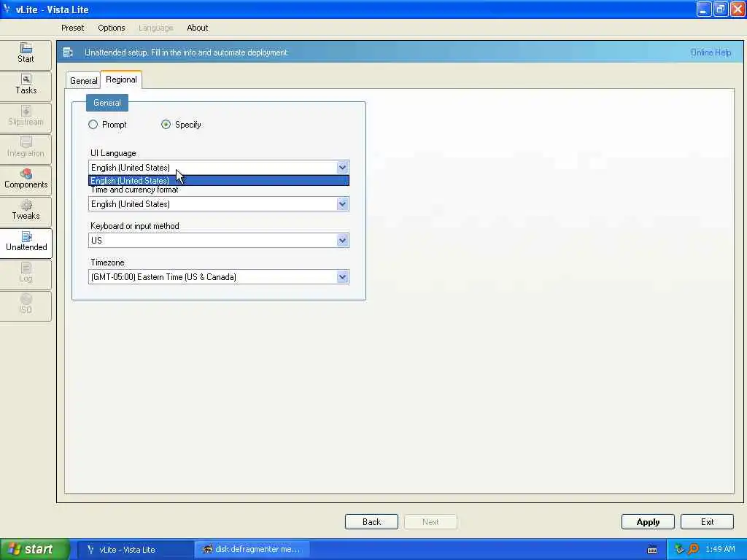Open the Windows start menu
747x560 pixels.
(35, 550)
